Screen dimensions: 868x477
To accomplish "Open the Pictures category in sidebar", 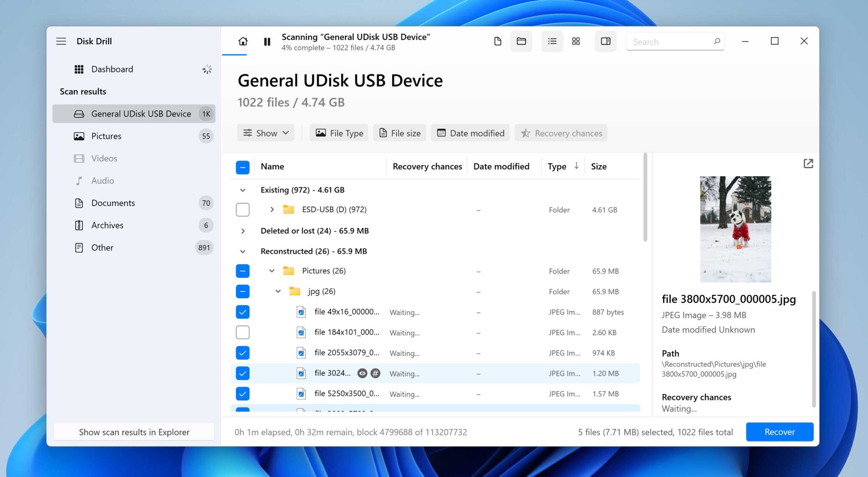I will [106, 136].
